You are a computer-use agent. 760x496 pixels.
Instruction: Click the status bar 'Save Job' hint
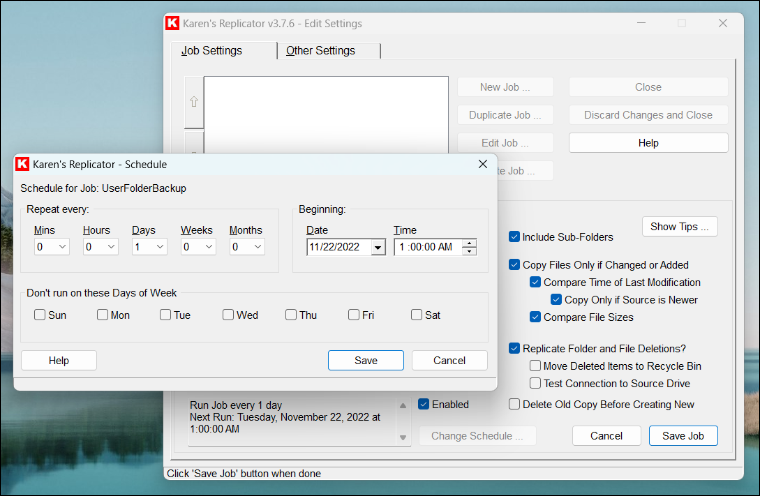pyautogui.click(x=244, y=473)
